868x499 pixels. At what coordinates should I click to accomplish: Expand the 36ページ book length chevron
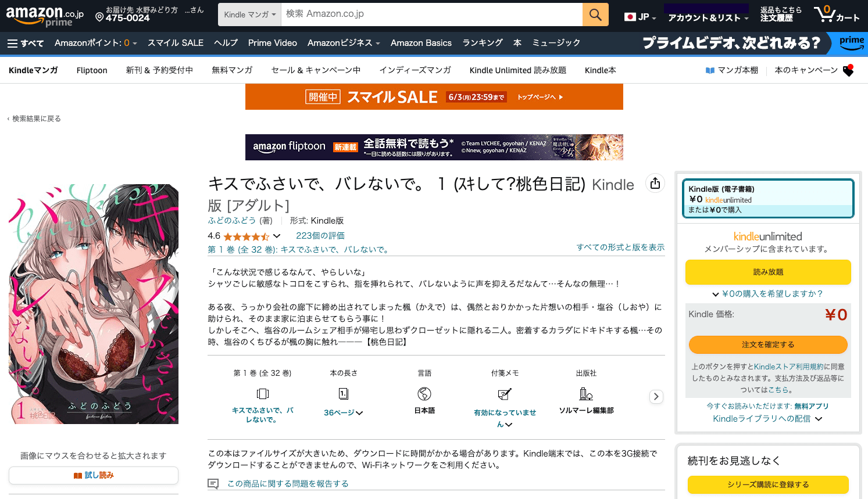[359, 413]
